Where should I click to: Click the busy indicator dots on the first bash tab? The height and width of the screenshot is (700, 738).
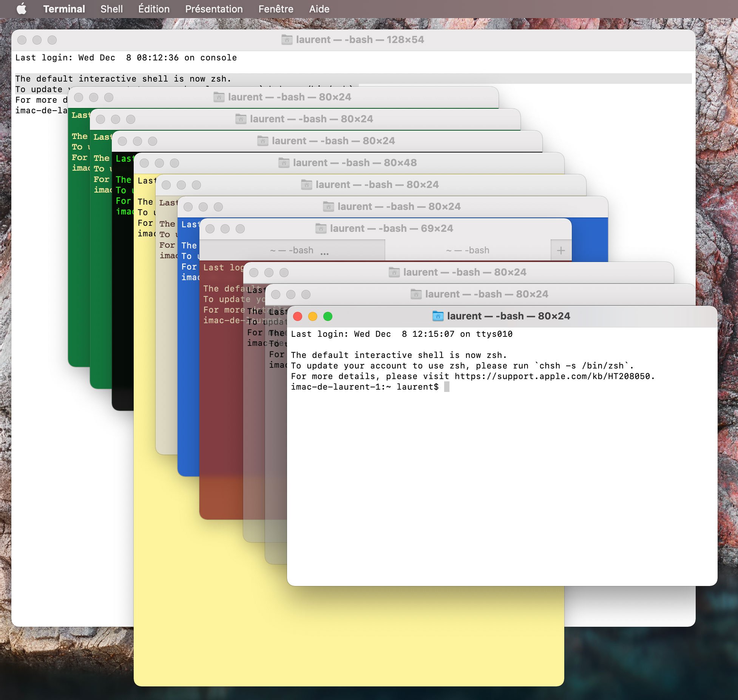point(324,254)
